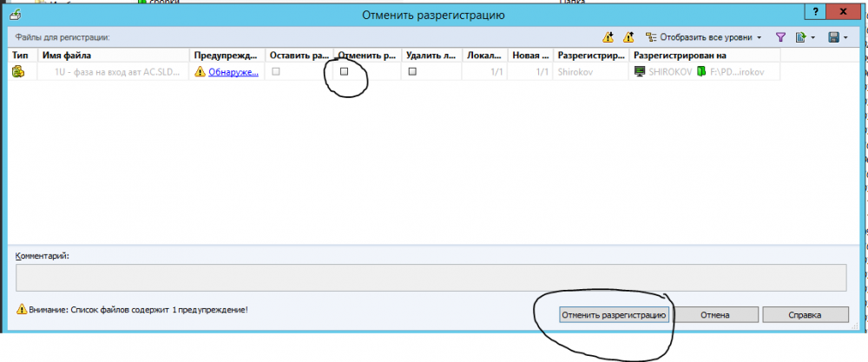Click the Отмена button
The image size is (868, 362).
(x=714, y=315)
